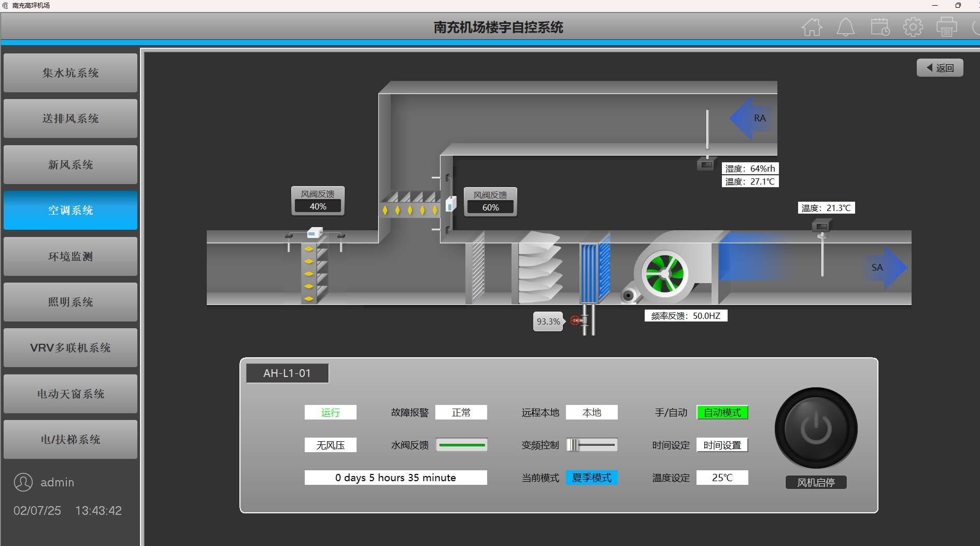Click the 60% damper feedback box
The height and width of the screenshot is (546, 980).
coord(490,207)
